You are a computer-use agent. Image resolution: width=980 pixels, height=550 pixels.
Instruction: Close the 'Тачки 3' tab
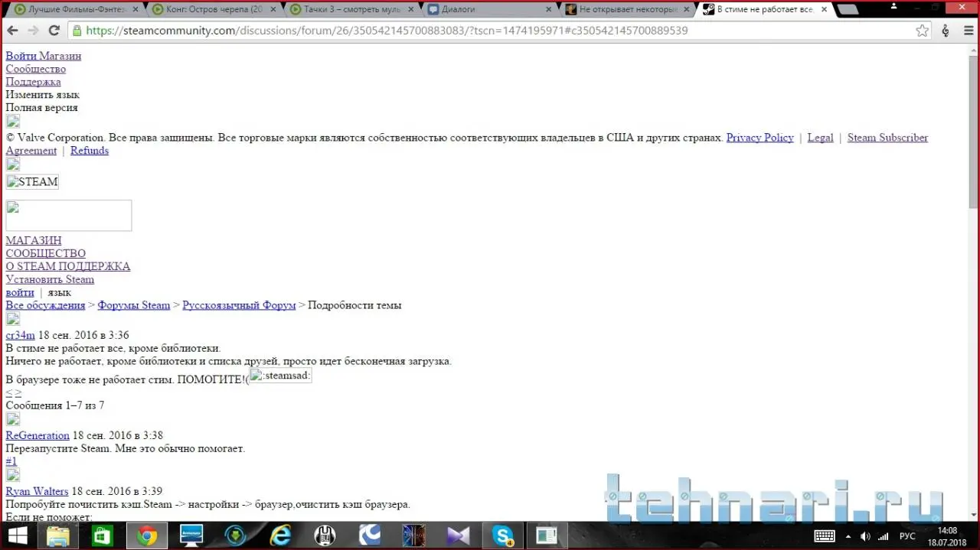410,10
